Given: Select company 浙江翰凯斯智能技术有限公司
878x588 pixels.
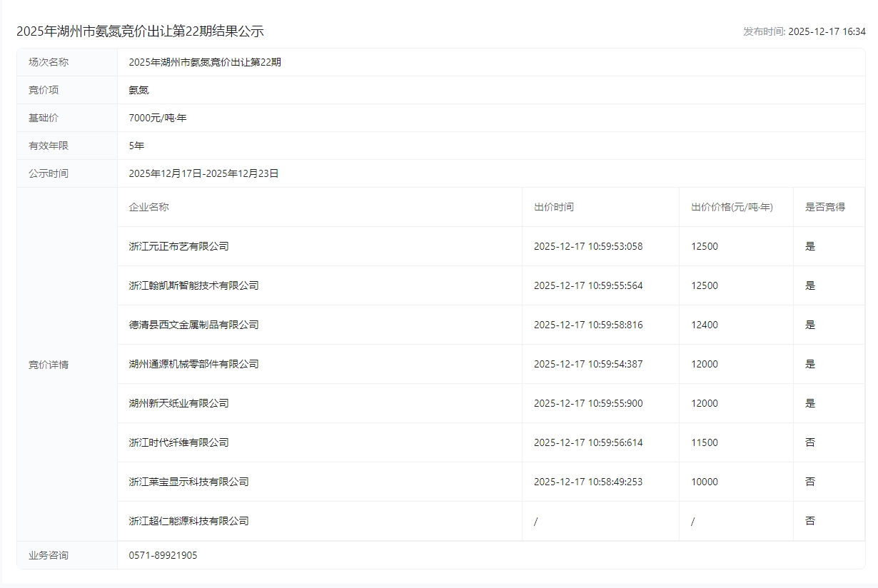Looking at the screenshot, I should pyautogui.click(x=193, y=285).
